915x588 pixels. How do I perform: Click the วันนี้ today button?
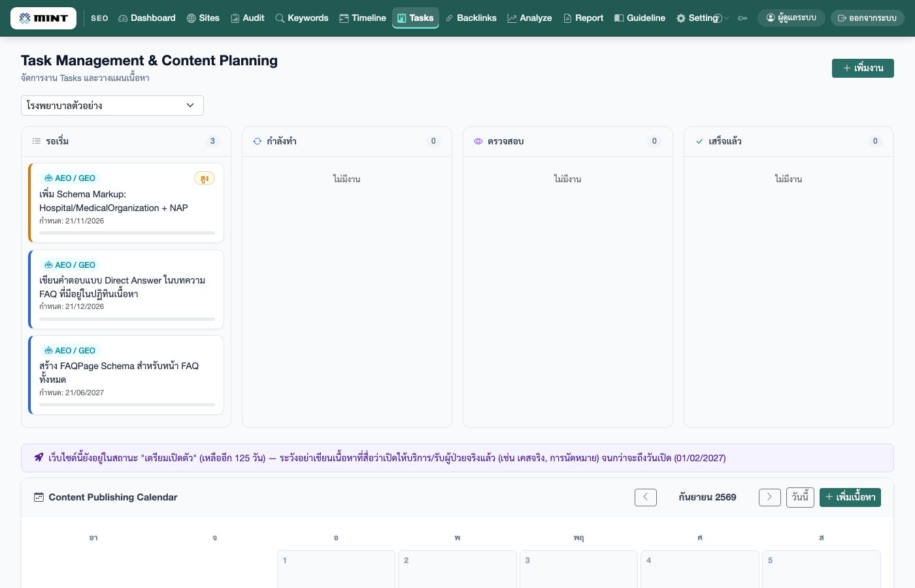[x=800, y=497]
